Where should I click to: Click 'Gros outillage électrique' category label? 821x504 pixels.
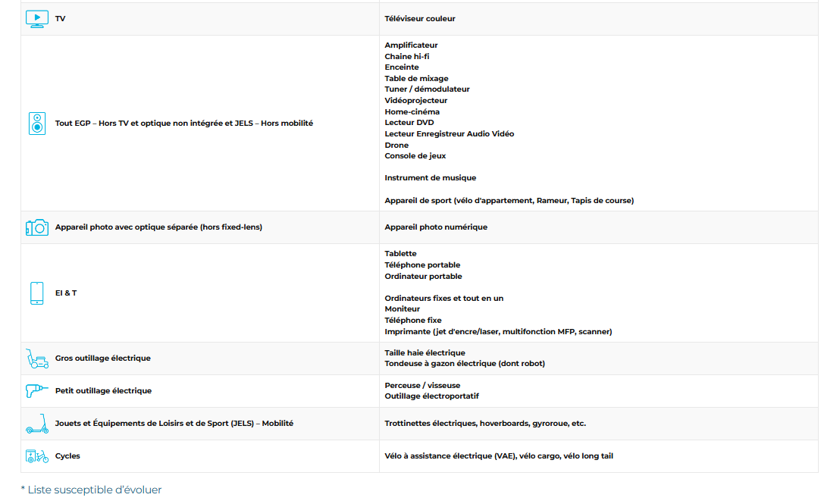[102, 358]
